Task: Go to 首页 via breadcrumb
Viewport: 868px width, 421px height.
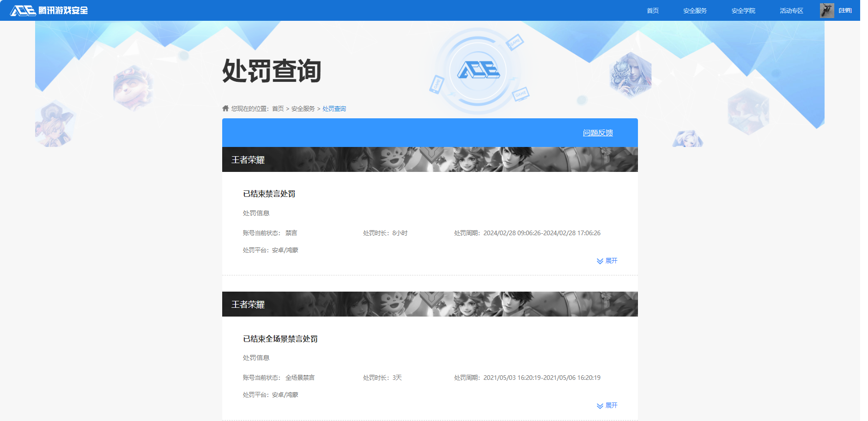Action: [x=278, y=109]
